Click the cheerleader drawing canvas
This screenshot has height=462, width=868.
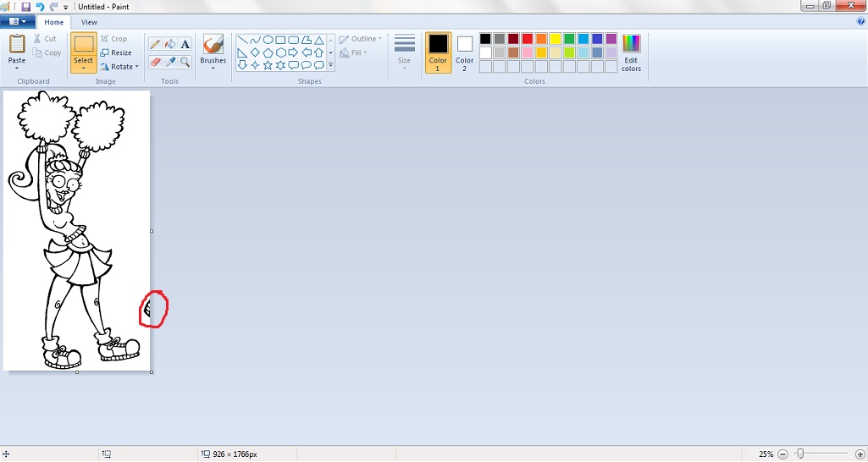click(x=76, y=231)
